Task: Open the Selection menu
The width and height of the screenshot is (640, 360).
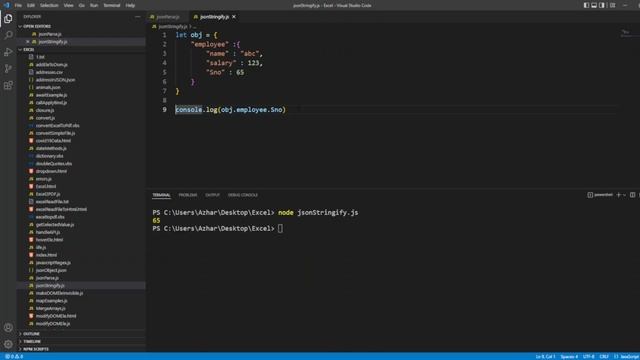Action: point(49,5)
